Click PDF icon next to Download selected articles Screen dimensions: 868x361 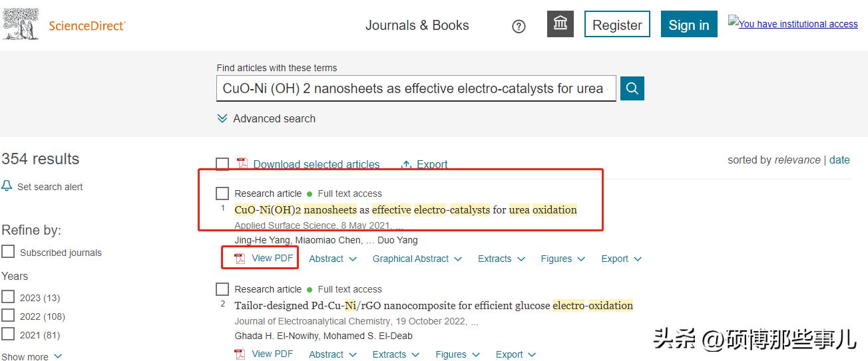tap(242, 164)
